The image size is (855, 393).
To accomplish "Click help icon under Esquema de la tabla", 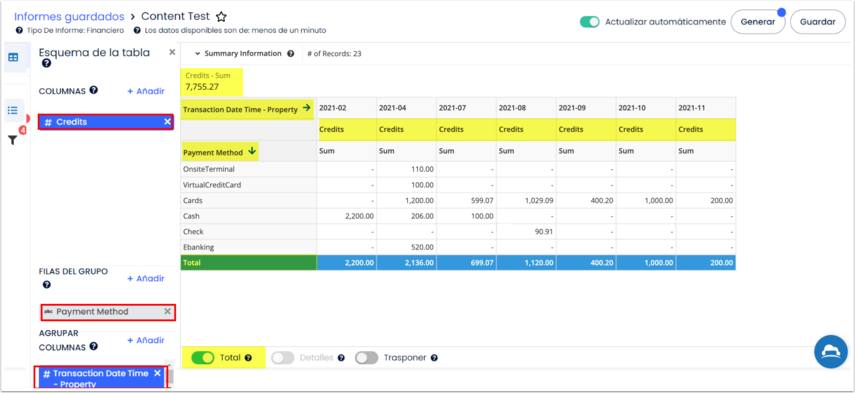I will point(46,64).
